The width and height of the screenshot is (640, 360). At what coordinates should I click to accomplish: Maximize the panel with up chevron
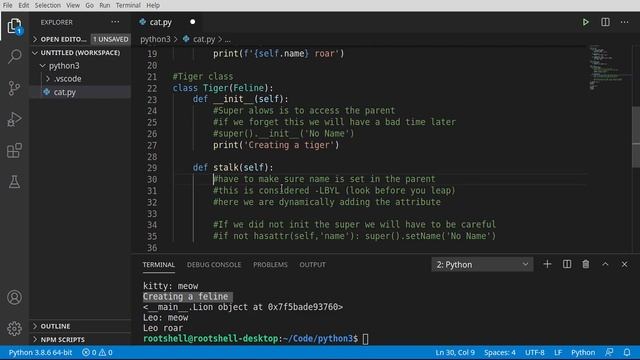click(605, 264)
